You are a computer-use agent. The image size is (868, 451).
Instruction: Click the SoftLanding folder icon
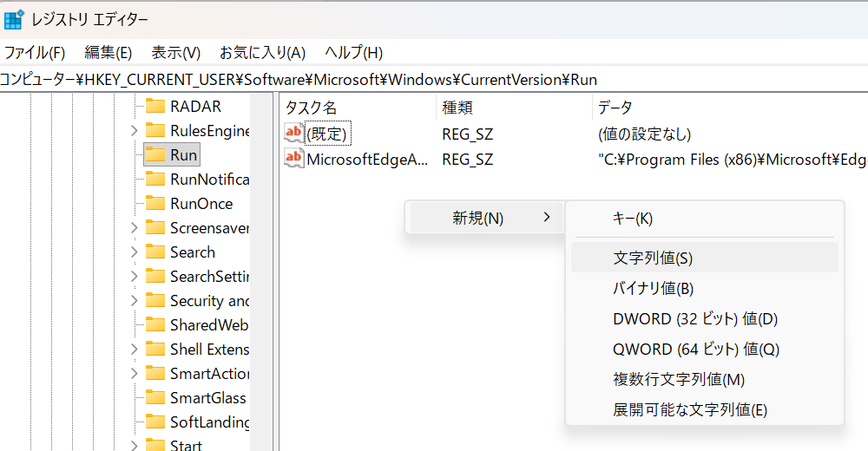[155, 422]
